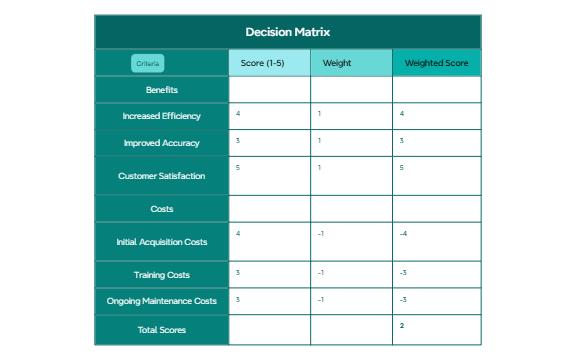Select the Ongoing Maintenance Costs row label
The width and height of the screenshot is (576, 360).
pos(162,301)
